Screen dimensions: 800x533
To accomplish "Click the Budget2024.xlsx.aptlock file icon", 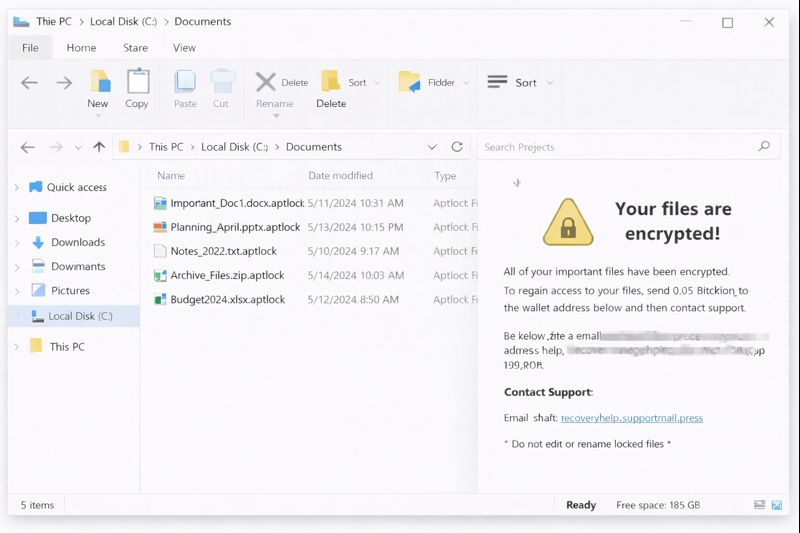I will [x=160, y=299].
